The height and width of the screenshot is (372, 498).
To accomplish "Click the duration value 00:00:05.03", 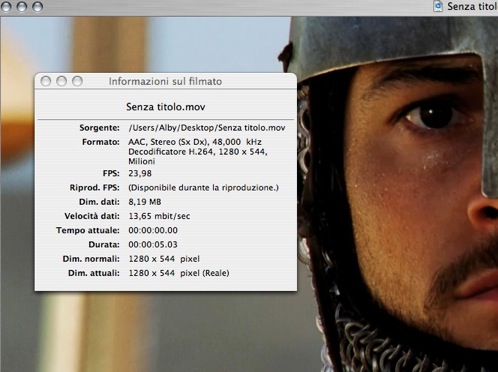I will pyautogui.click(x=153, y=245).
